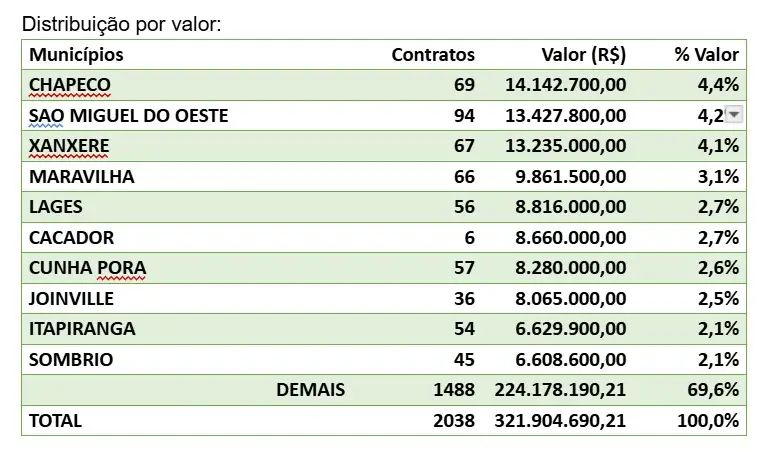The height and width of the screenshot is (452, 762).
Task: Click the total contracts count 2038
Action: [454, 421]
